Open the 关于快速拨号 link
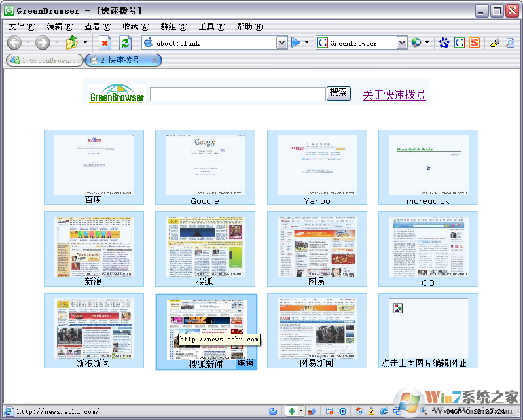 [x=394, y=95]
